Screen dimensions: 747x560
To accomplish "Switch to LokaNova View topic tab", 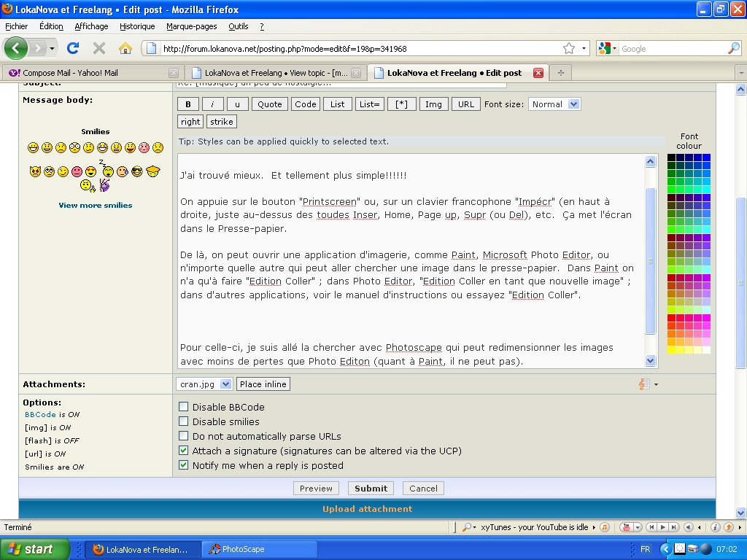I will click(275, 73).
